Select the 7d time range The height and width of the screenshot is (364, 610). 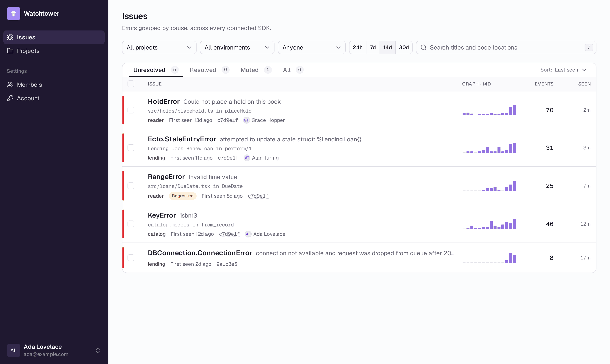373,47
